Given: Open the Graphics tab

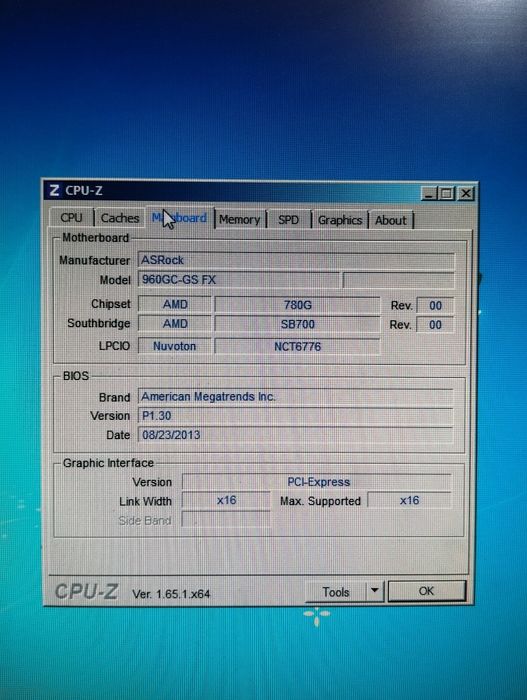Looking at the screenshot, I should [340, 220].
